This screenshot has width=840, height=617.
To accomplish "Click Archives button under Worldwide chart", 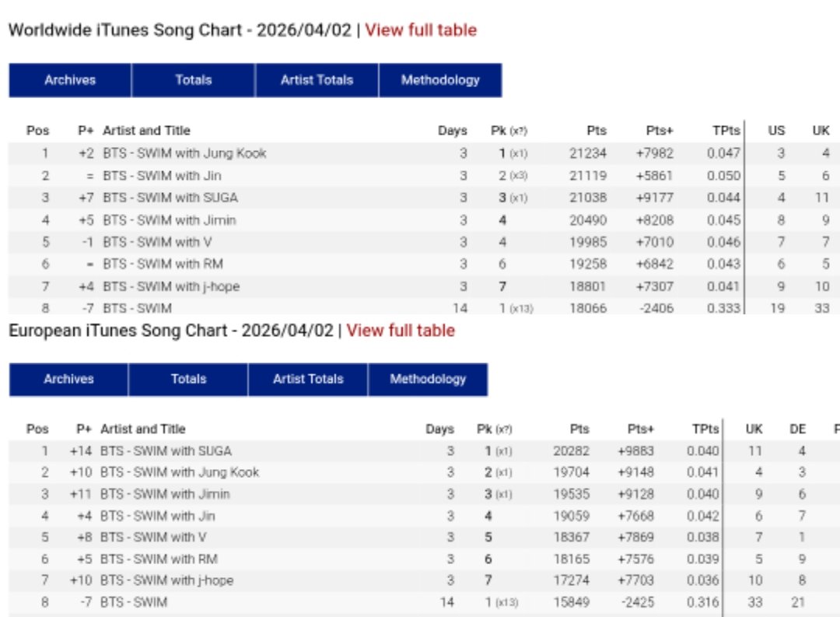I will (70, 80).
